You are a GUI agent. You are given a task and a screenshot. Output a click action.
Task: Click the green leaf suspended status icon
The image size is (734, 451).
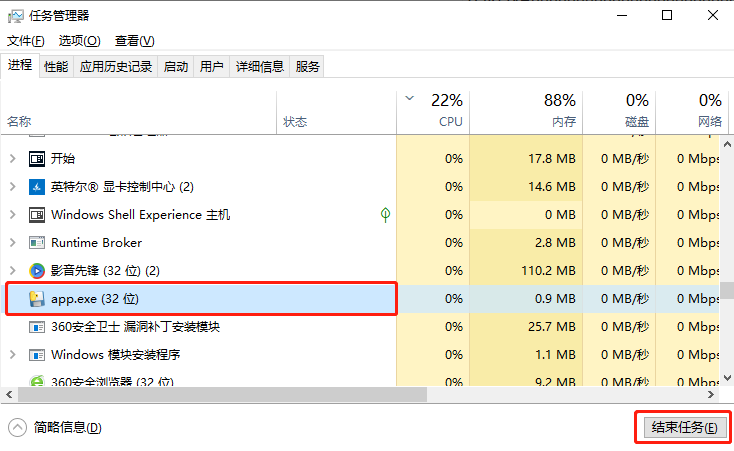click(x=385, y=214)
